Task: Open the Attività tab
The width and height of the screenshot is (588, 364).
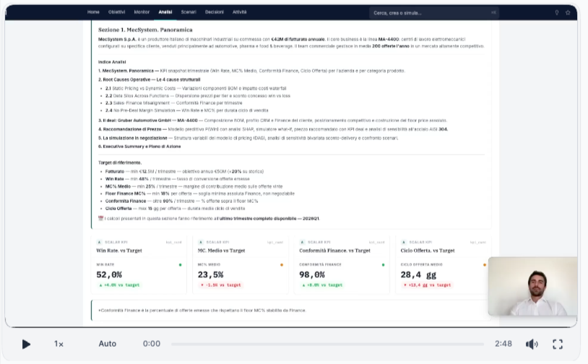Action: pyautogui.click(x=239, y=12)
